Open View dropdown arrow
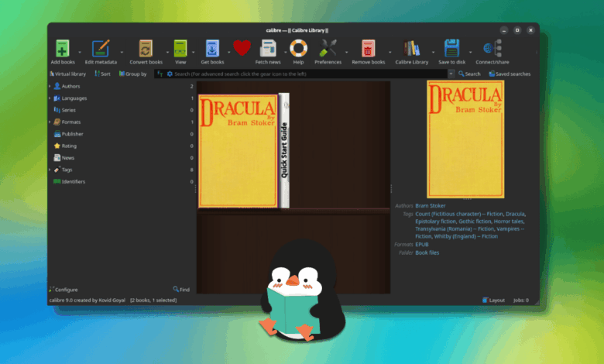Viewport: 604px width, 364px height. (x=194, y=52)
